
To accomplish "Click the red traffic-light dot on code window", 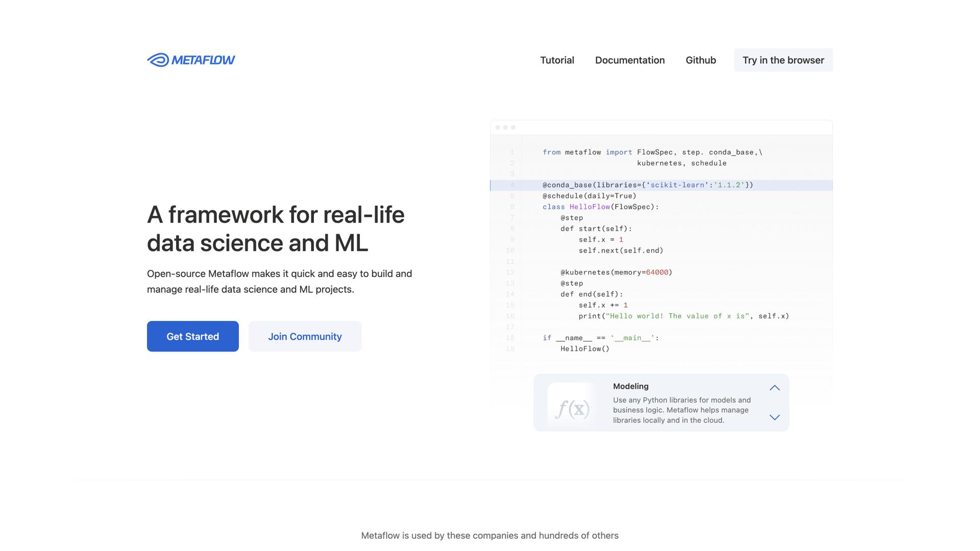I will (x=499, y=128).
